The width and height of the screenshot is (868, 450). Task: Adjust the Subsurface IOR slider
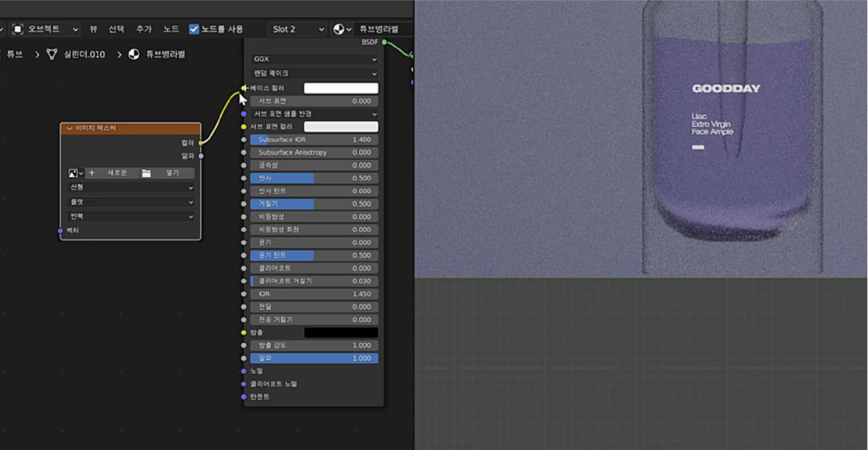point(315,140)
